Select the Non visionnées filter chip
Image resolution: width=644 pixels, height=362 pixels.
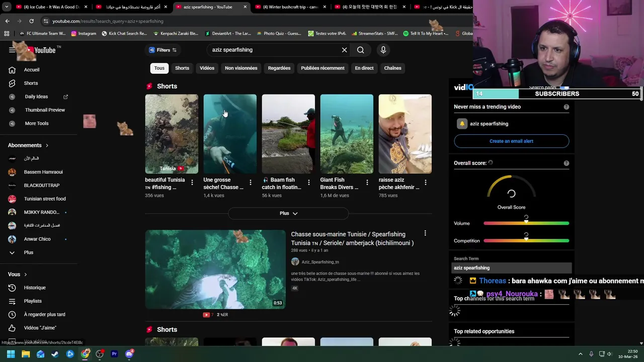241,68
